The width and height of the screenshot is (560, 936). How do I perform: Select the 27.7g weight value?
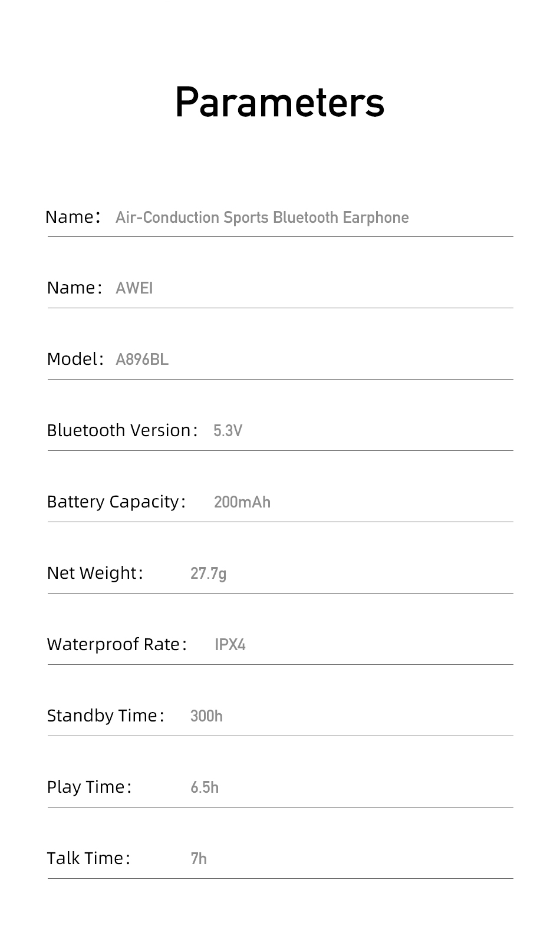(x=209, y=574)
